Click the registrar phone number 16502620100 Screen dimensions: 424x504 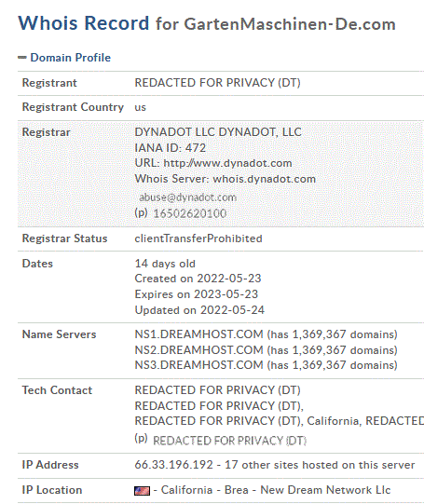click(190, 213)
